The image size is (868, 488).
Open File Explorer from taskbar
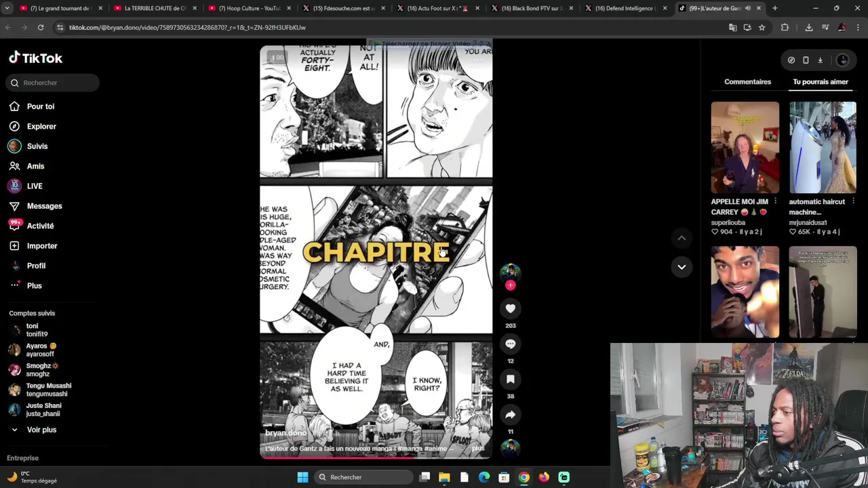pos(444,477)
